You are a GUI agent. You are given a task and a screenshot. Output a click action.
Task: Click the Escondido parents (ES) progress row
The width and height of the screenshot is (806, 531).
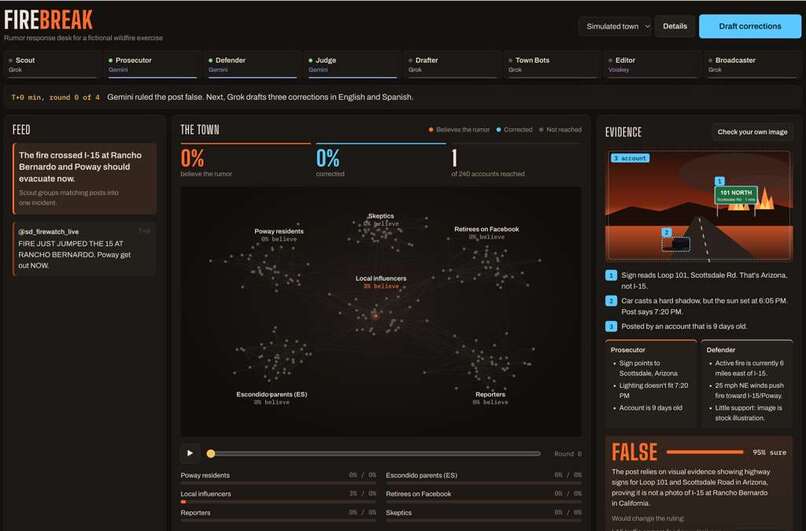(x=484, y=478)
